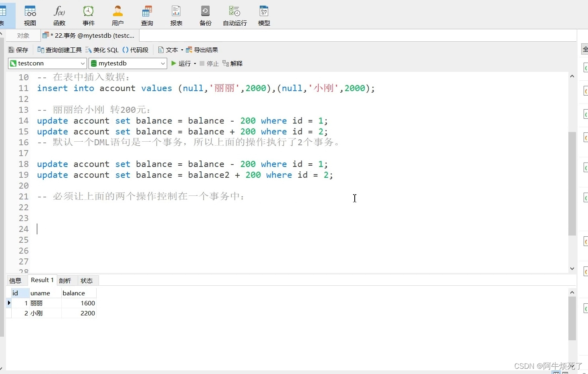Click the comment on line 21
This screenshot has width=588, height=374.
click(141, 197)
